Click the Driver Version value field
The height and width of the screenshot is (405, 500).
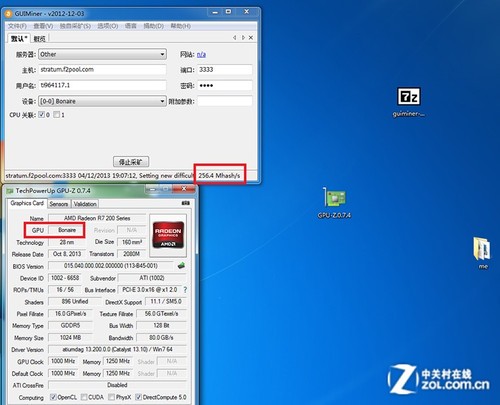[117, 349]
